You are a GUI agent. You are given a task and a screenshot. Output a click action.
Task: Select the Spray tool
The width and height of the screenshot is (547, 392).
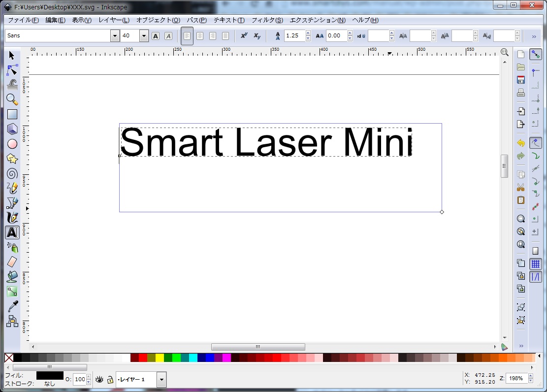[12, 247]
